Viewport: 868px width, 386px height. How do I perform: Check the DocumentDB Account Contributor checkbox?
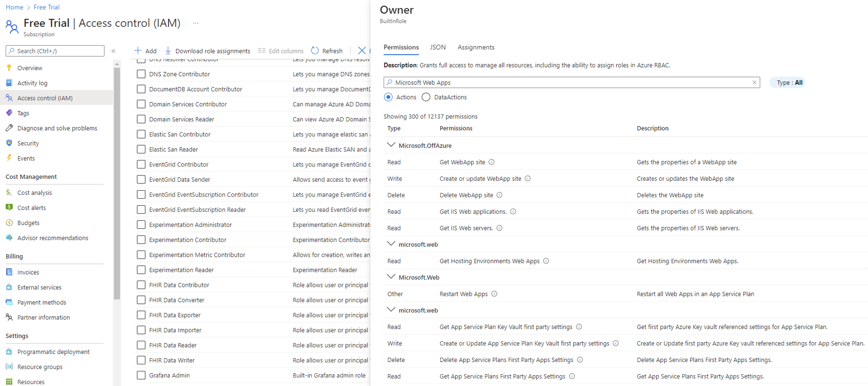click(141, 89)
